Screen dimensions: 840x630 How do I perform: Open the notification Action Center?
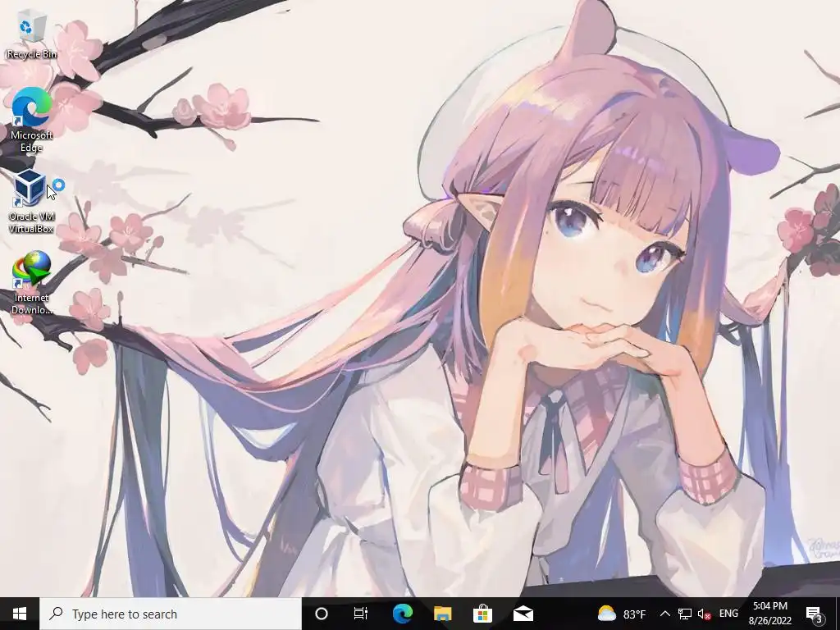pyautogui.click(x=815, y=614)
